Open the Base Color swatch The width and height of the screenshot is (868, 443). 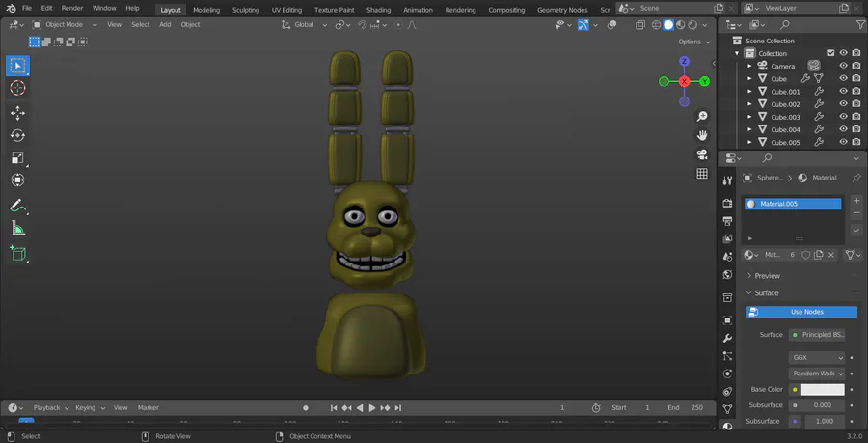tap(823, 390)
